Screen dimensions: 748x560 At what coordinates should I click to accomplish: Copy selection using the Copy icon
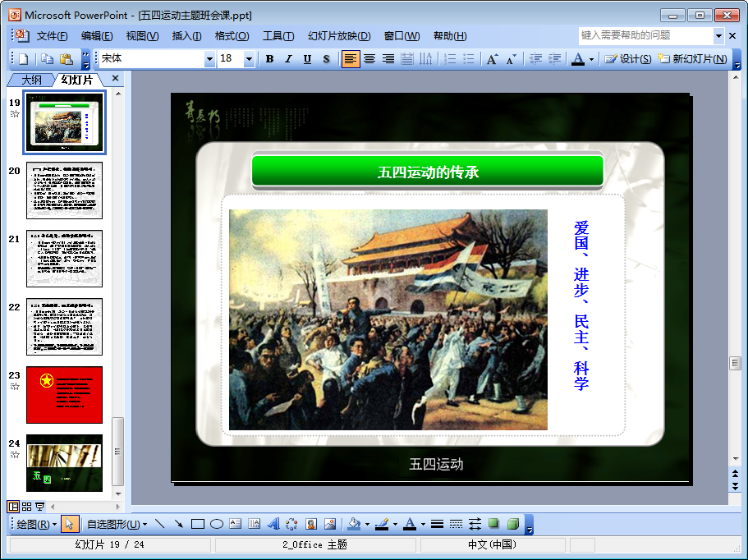pyautogui.click(x=47, y=58)
